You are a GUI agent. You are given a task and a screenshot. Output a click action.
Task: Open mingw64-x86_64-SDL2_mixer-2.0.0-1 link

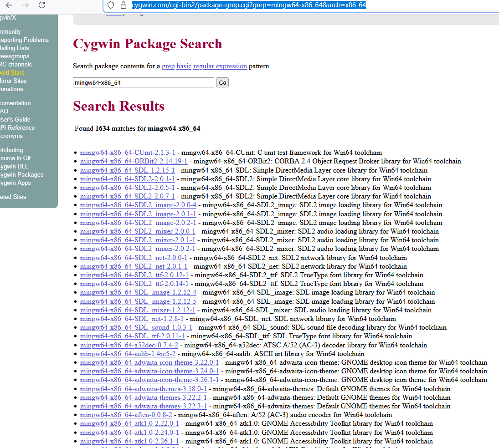coord(138,231)
